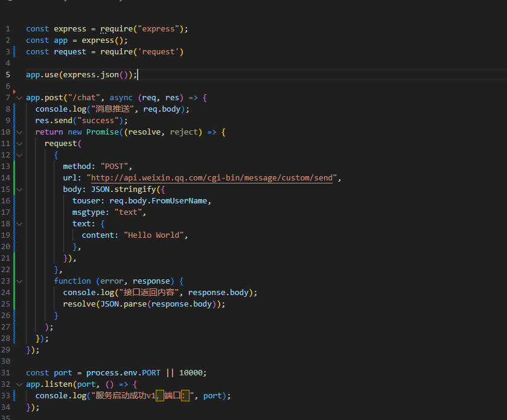Collapse JSON.stringify body at line 15
Screen dimensions: 507x420
19,189
